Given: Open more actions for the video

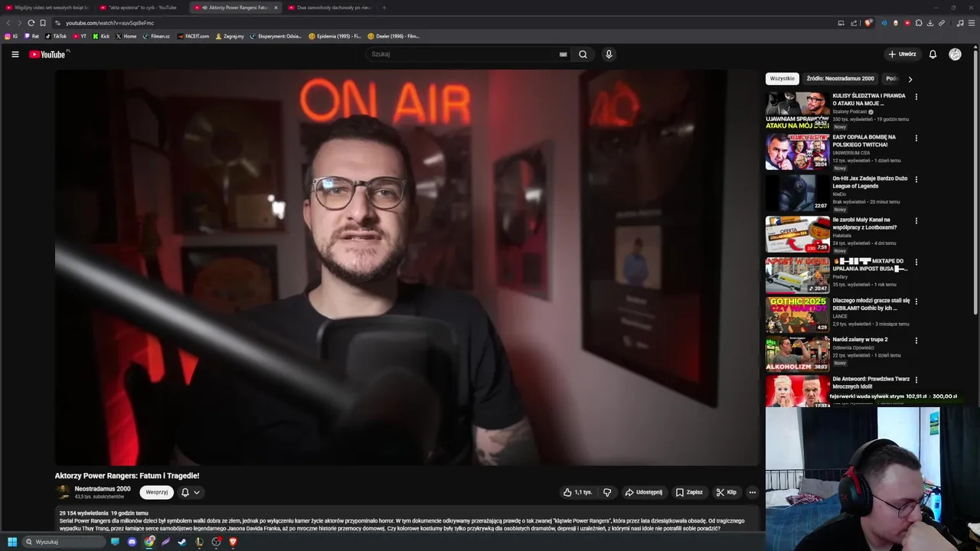Looking at the screenshot, I should point(752,492).
